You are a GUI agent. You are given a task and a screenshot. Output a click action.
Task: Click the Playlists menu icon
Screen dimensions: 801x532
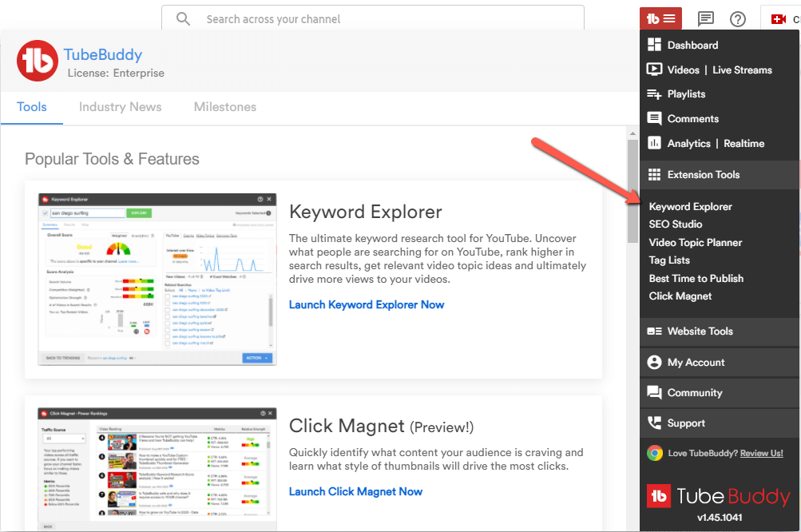coord(655,94)
